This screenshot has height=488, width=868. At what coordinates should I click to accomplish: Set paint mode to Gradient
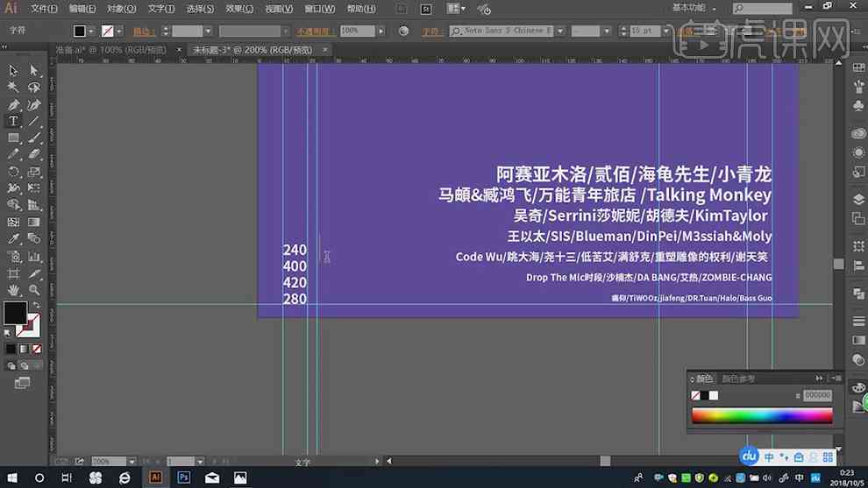point(24,349)
